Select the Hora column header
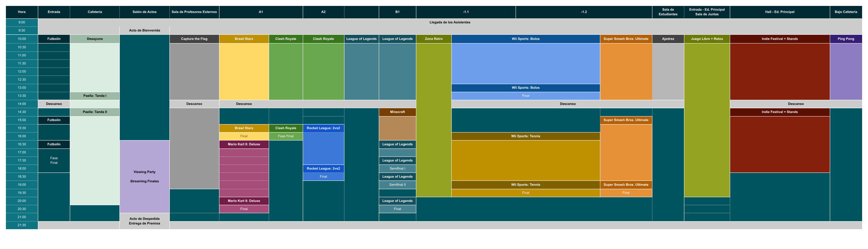This screenshot has height=249, width=868. pyautogui.click(x=22, y=12)
